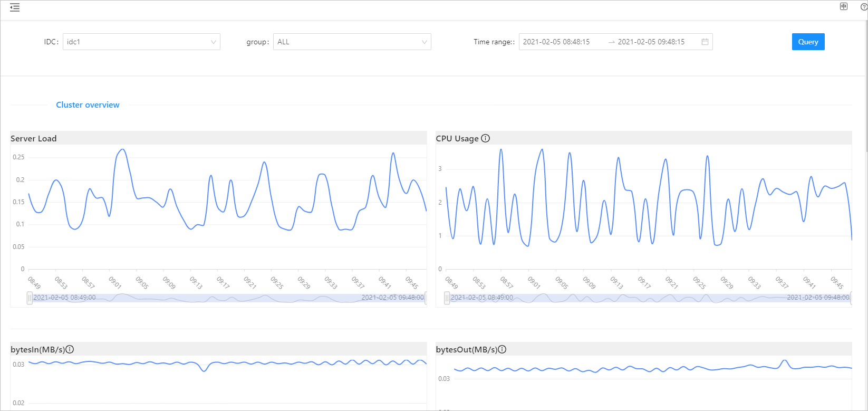This screenshot has width=868, height=411.
Task: Click the bytesOut(MB/s) chart title
Action: tap(467, 349)
